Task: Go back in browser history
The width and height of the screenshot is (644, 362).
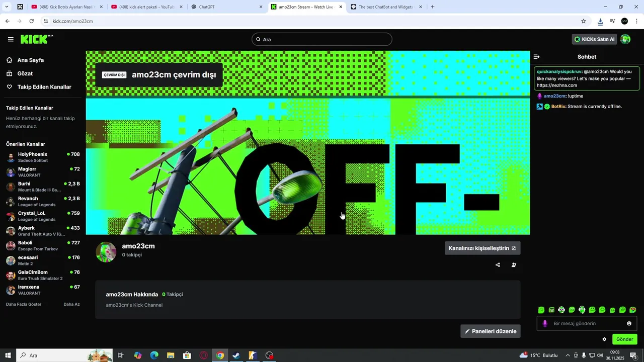Action: coord(7,21)
